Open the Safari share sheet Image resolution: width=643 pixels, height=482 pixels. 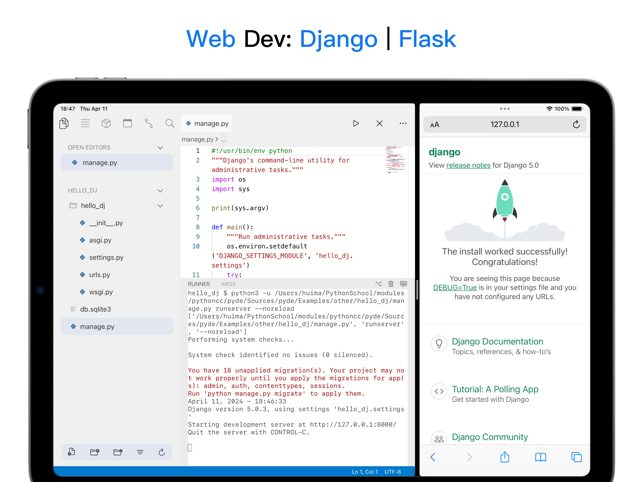coord(505,457)
